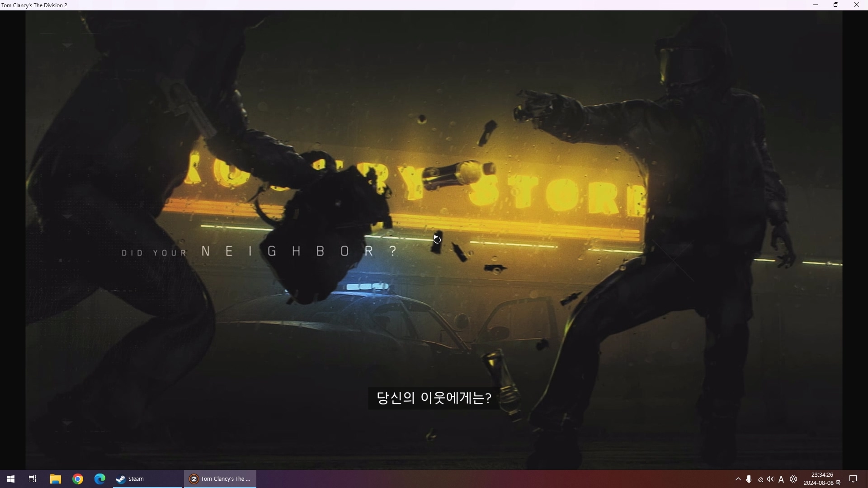Open the Wi-Fi network flyout
Viewport: 868px width, 488px height.
pyautogui.click(x=760, y=479)
